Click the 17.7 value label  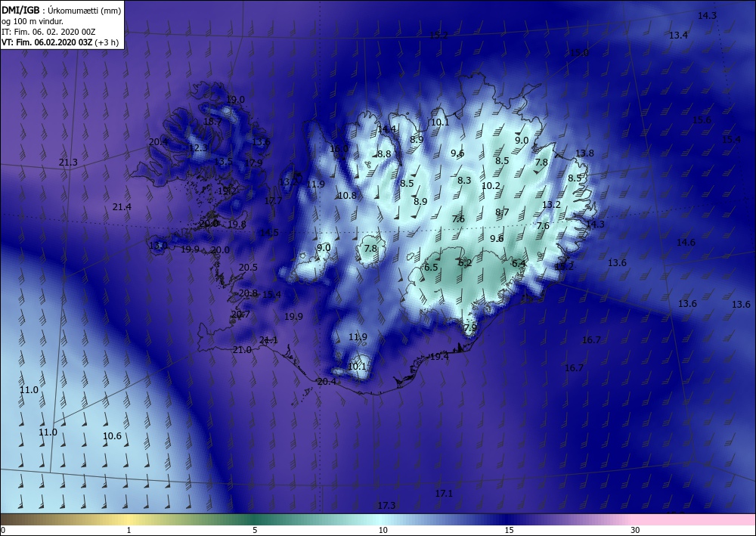click(274, 200)
